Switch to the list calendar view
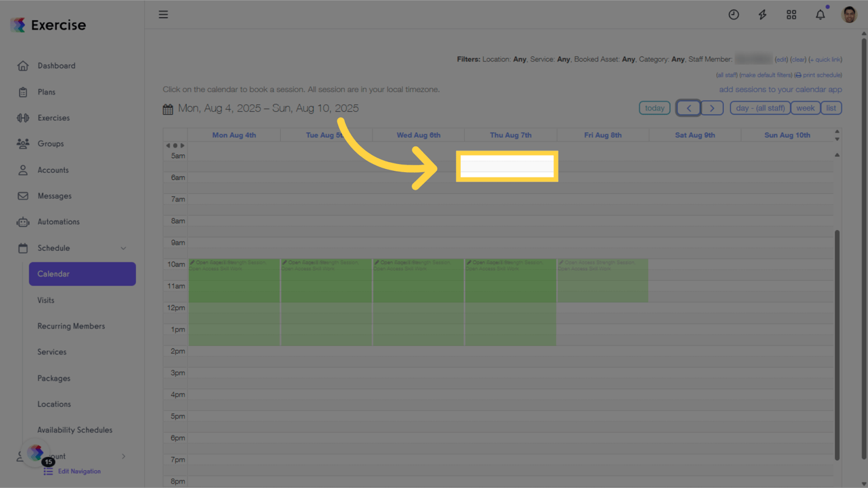This screenshot has width=868, height=488. point(831,107)
